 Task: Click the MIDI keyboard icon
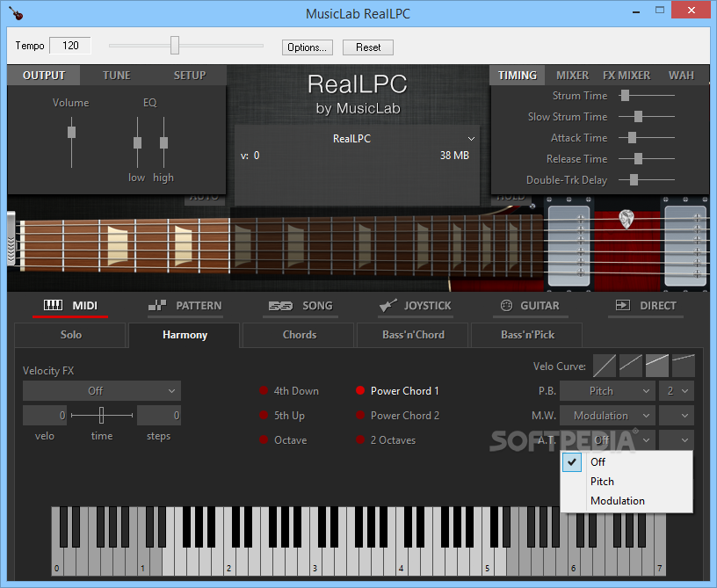53,305
